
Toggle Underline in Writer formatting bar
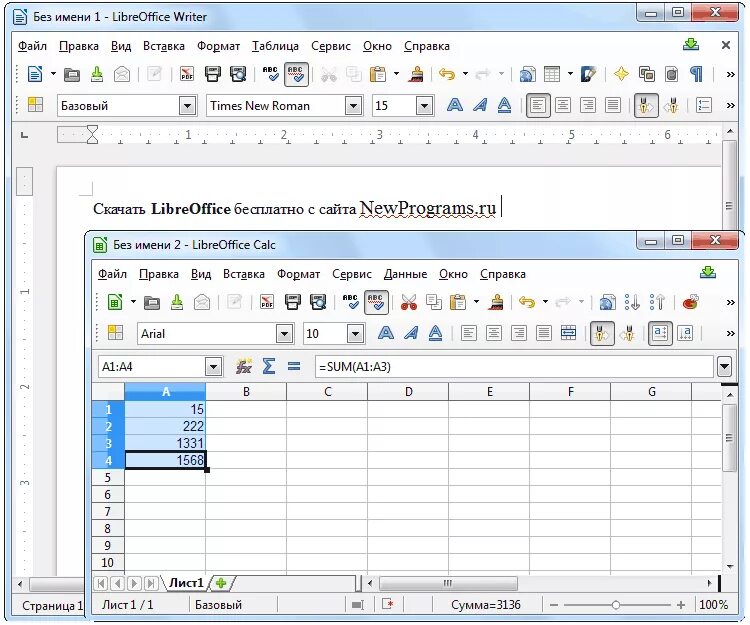[x=505, y=105]
